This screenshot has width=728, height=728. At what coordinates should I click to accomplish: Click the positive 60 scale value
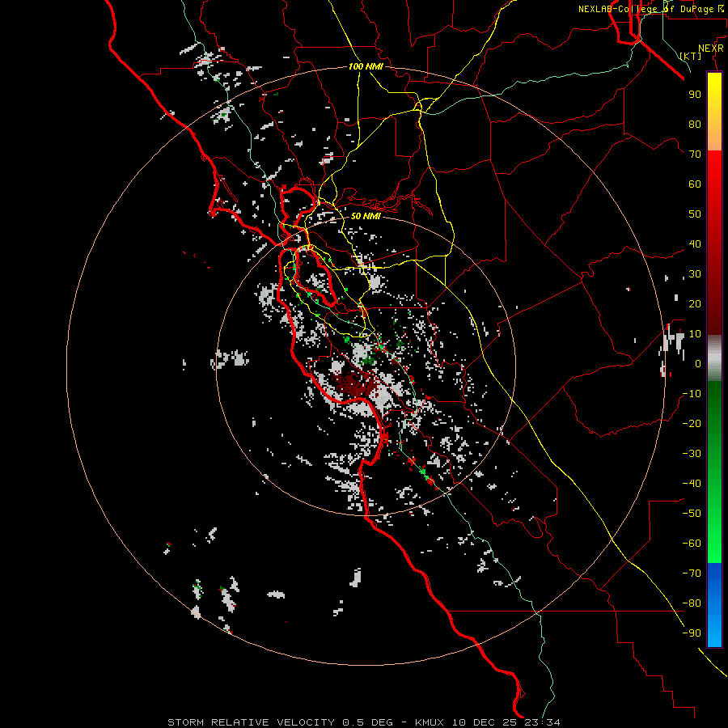(695, 184)
